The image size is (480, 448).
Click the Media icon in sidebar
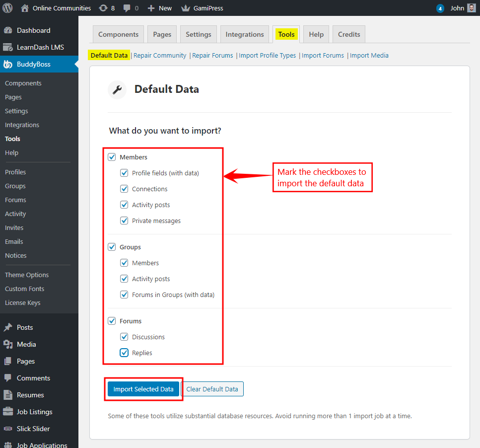click(x=8, y=344)
